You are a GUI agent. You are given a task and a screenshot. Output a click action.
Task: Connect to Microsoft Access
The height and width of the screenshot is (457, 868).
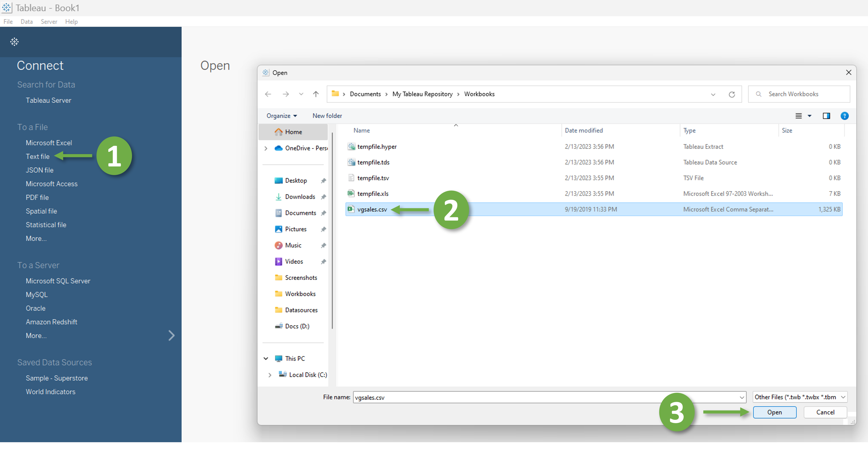52,184
